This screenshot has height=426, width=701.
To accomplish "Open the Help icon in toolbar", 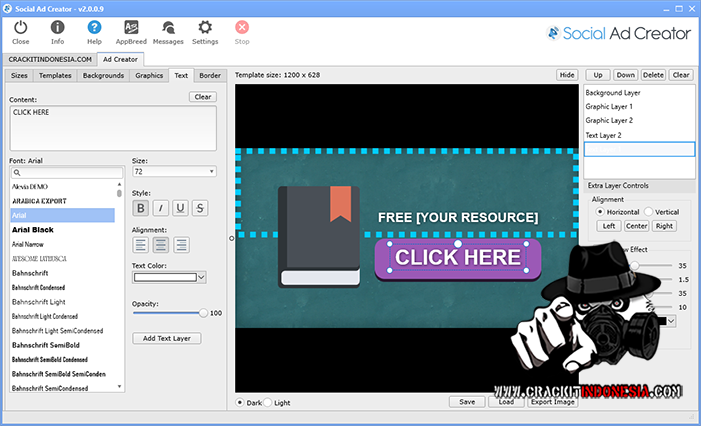I will (94, 31).
